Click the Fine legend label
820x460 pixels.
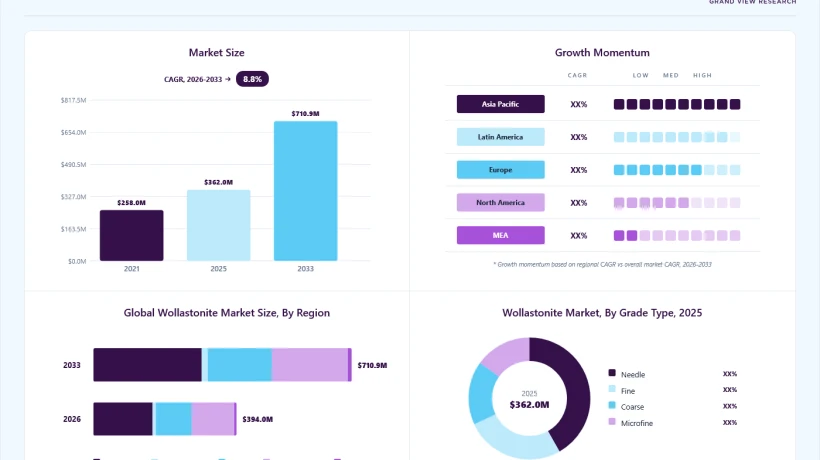click(628, 391)
